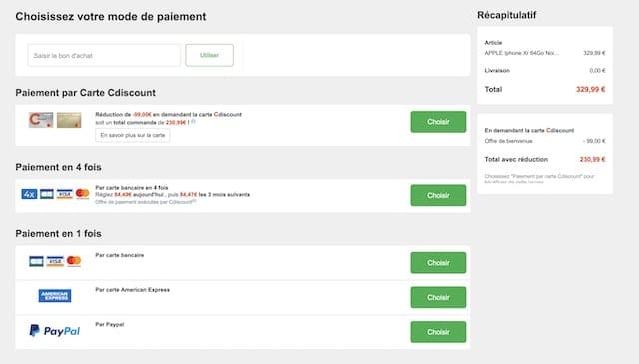Click the small info icon after 230,99€
Screen dimensions: 639x364
193,122
